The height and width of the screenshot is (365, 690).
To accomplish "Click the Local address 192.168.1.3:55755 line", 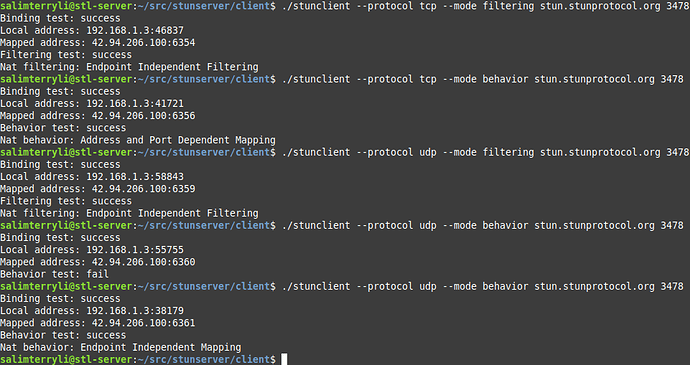I will pyautogui.click(x=92, y=250).
